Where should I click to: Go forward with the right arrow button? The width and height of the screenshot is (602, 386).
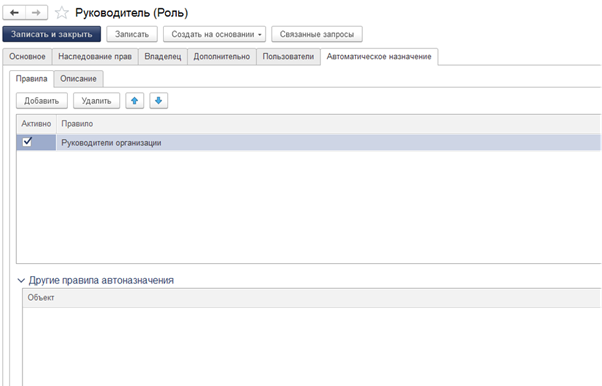pos(36,13)
